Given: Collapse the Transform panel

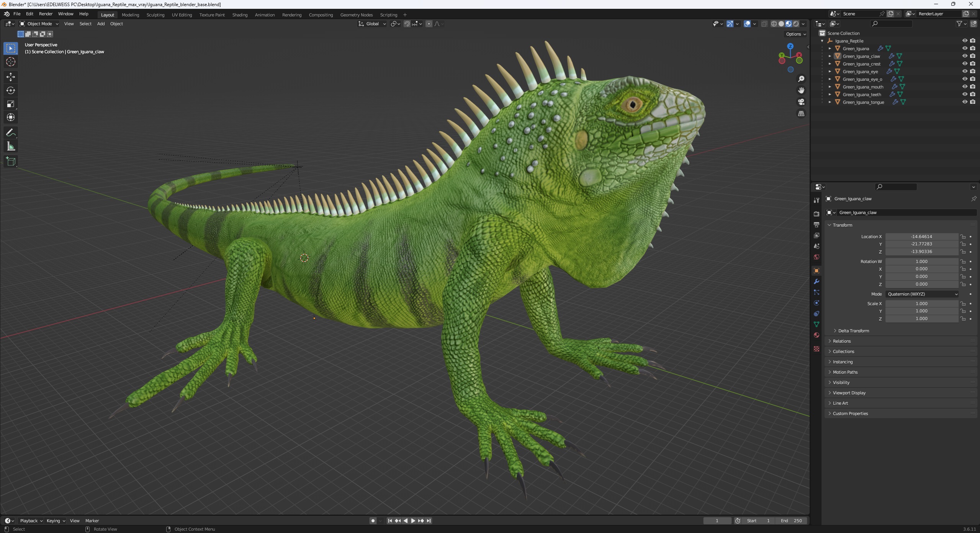Looking at the screenshot, I should point(842,225).
